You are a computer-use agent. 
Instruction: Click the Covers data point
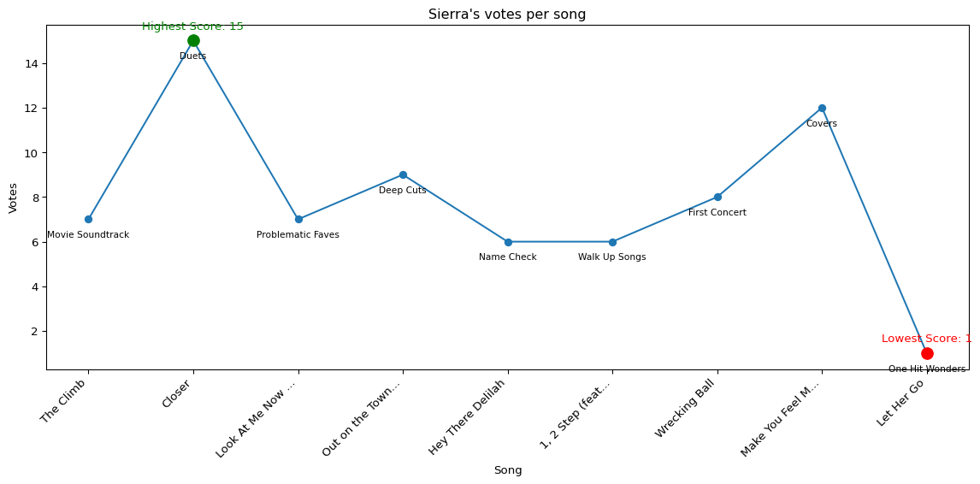[822, 109]
